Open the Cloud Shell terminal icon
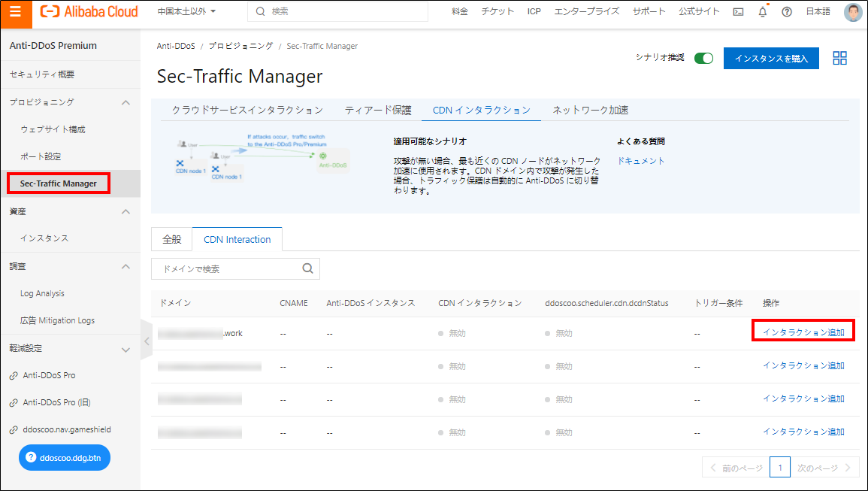 coord(738,12)
